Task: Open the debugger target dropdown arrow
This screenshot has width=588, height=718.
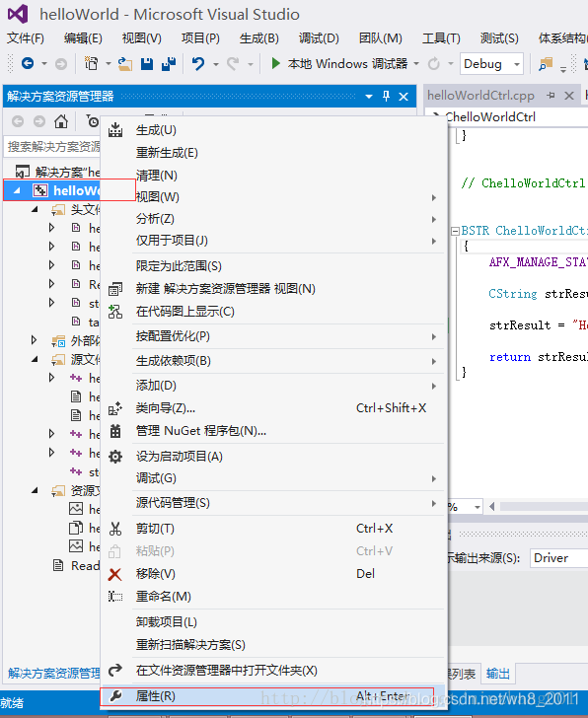Action: coord(416,63)
